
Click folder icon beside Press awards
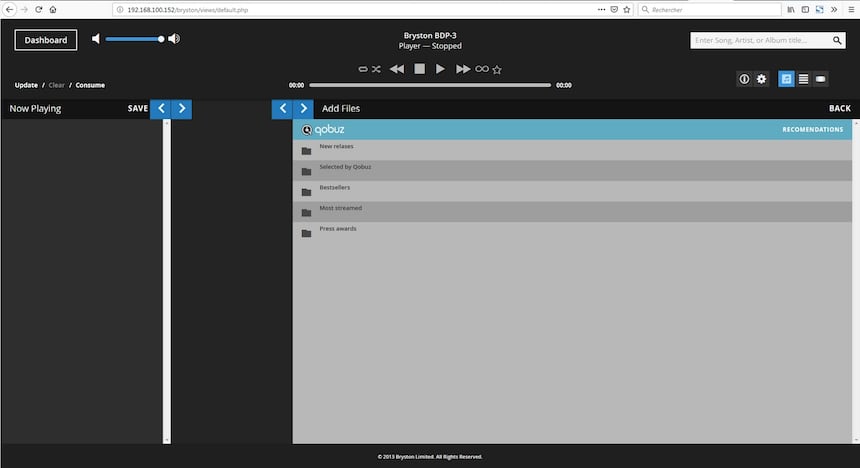pos(307,233)
